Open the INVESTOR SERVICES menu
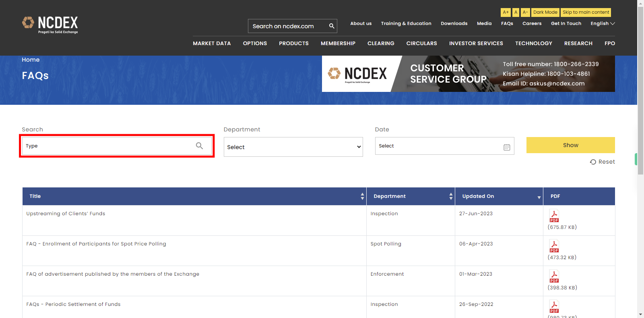Screen dimensions: 644x318 pos(476,43)
